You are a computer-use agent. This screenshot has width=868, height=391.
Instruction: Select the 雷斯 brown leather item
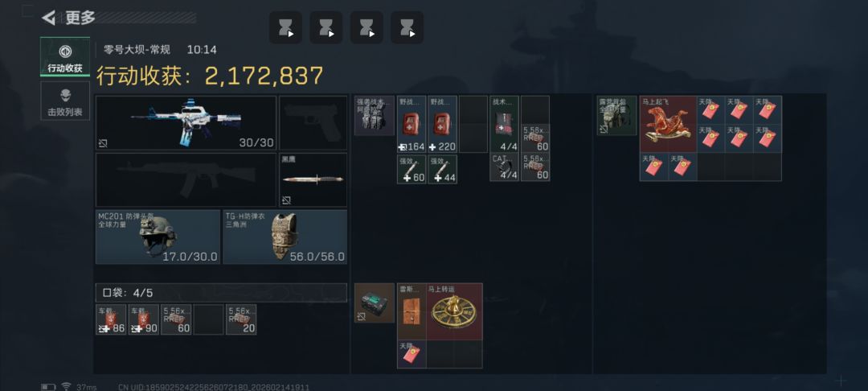coord(411,312)
